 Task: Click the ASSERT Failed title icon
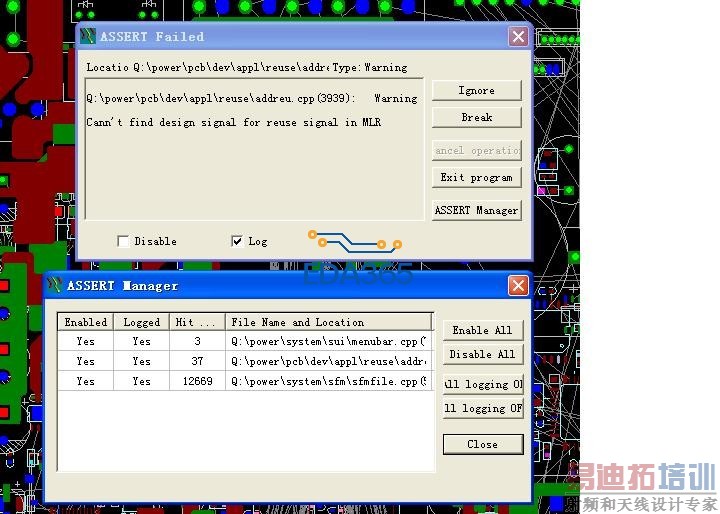coord(88,36)
